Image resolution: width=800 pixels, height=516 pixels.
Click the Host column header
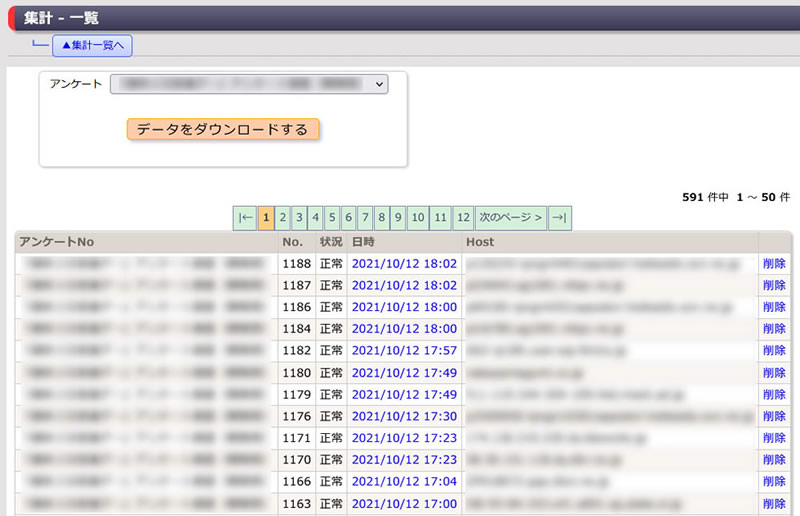click(480, 242)
